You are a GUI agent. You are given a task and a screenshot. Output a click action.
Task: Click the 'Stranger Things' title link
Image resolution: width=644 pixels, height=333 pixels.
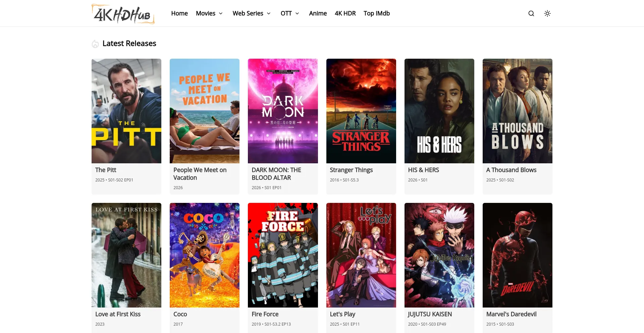click(351, 170)
